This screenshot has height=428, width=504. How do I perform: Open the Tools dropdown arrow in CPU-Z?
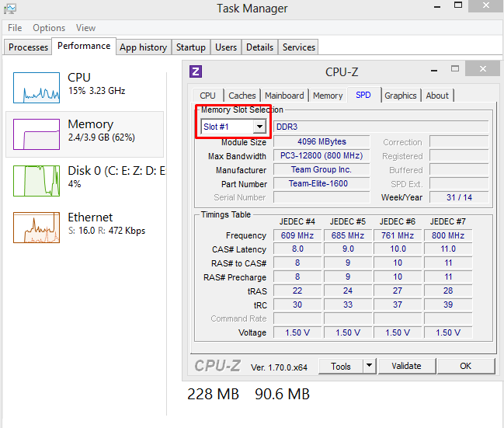click(x=370, y=366)
